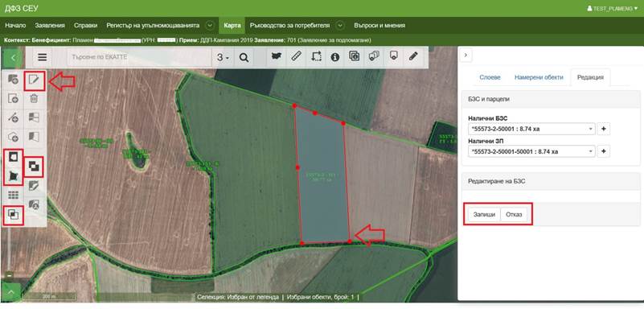Open the zoom level 3 dropdown
Viewport: 644px width, 309px height.
(x=223, y=57)
